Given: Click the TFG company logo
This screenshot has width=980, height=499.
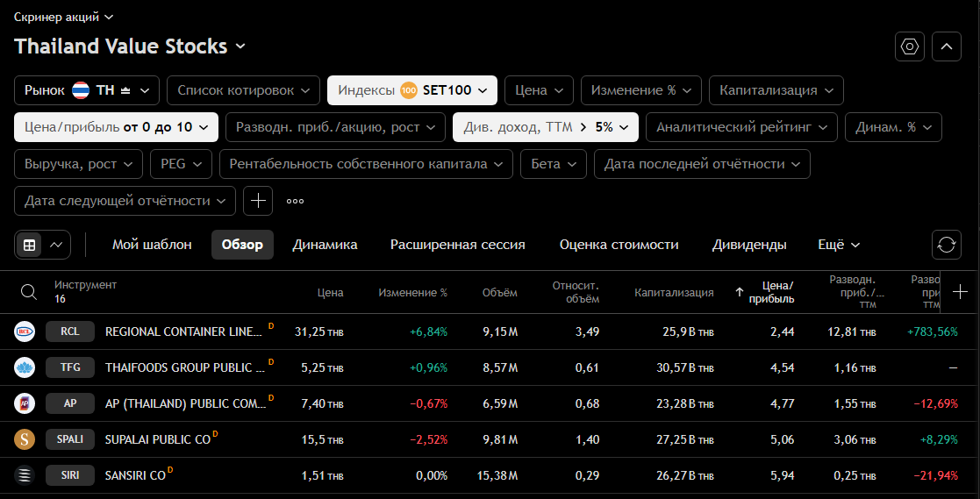Looking at the screenshot, I should 25,367.
